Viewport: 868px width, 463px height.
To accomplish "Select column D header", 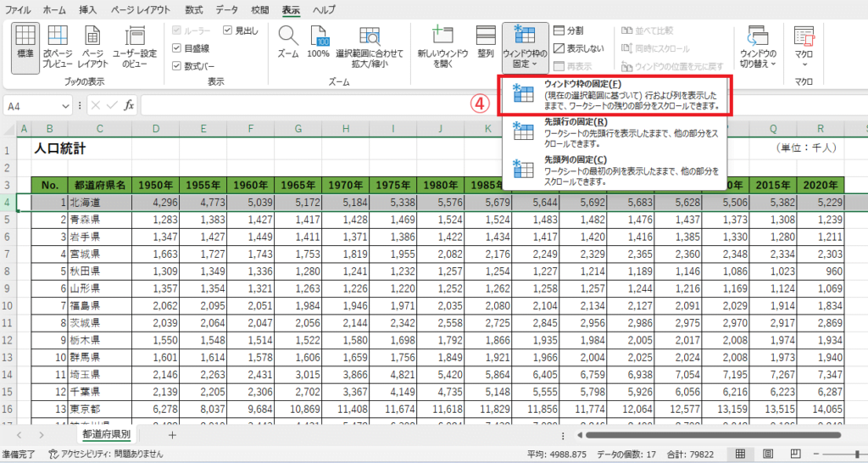I will (x=156, y=129).
